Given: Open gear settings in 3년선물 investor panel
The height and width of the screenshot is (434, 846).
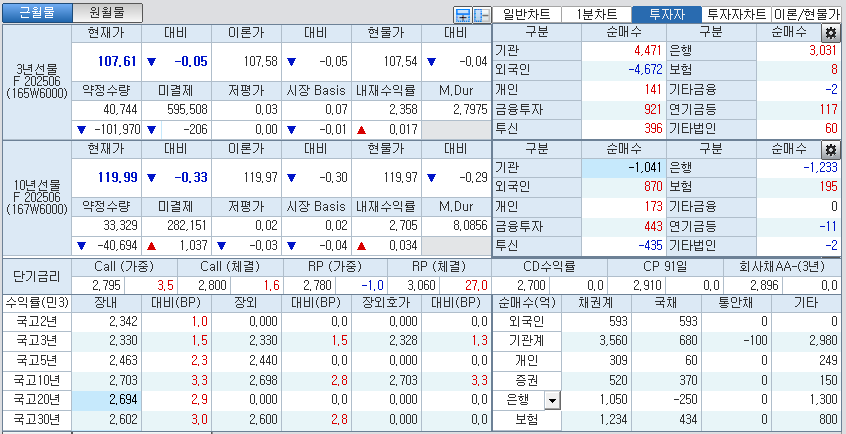Looking at the screenshot, I should [x=830, y=33].
